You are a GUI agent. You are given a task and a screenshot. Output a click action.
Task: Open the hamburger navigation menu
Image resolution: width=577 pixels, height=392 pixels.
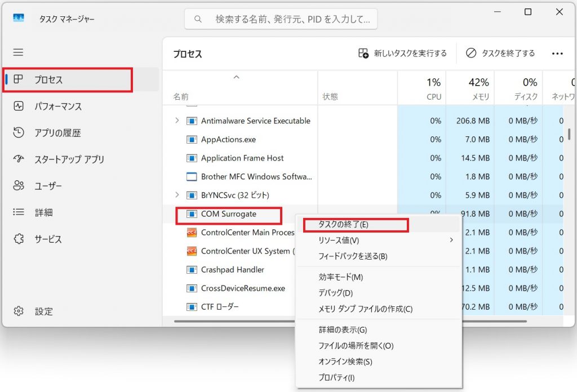coord(18,52)
